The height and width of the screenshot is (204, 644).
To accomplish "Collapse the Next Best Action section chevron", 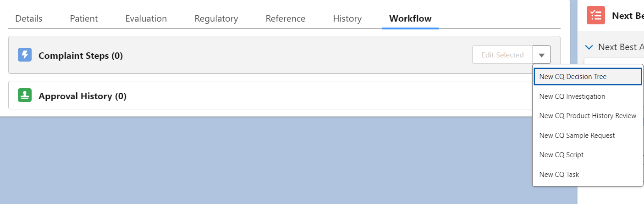I will (589, 47).
